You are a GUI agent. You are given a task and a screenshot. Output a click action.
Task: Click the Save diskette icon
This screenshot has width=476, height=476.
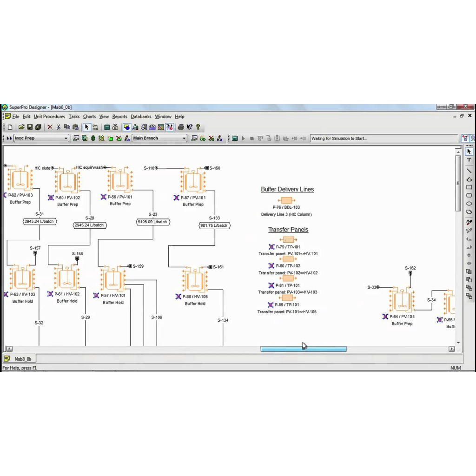pos(30,127)
